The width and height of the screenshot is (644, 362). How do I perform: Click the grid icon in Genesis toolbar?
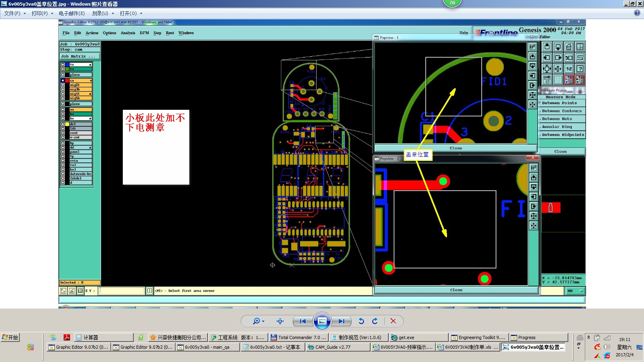click(558, 80)
